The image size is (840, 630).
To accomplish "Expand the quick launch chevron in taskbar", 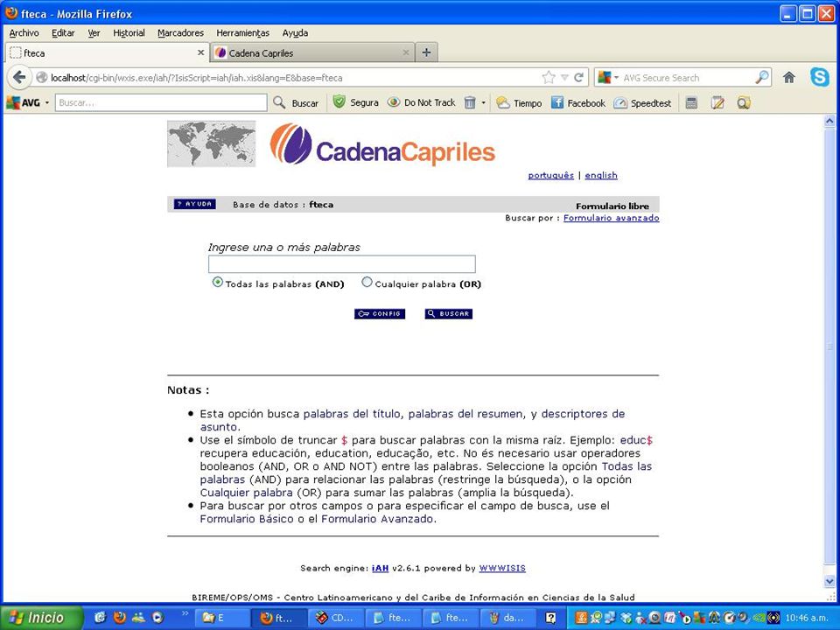I will pyautogui.click(x=185, y=613).
